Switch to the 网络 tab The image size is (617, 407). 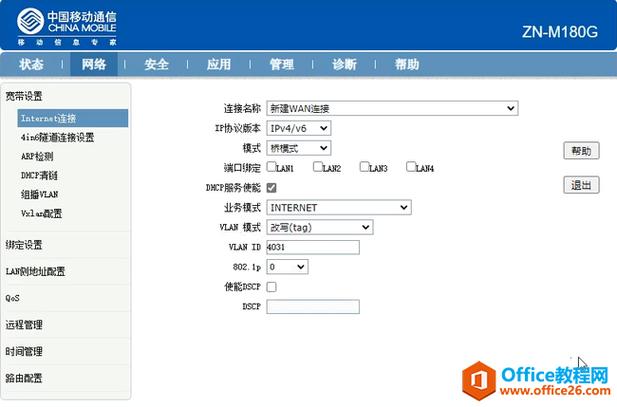pos(94,64)
